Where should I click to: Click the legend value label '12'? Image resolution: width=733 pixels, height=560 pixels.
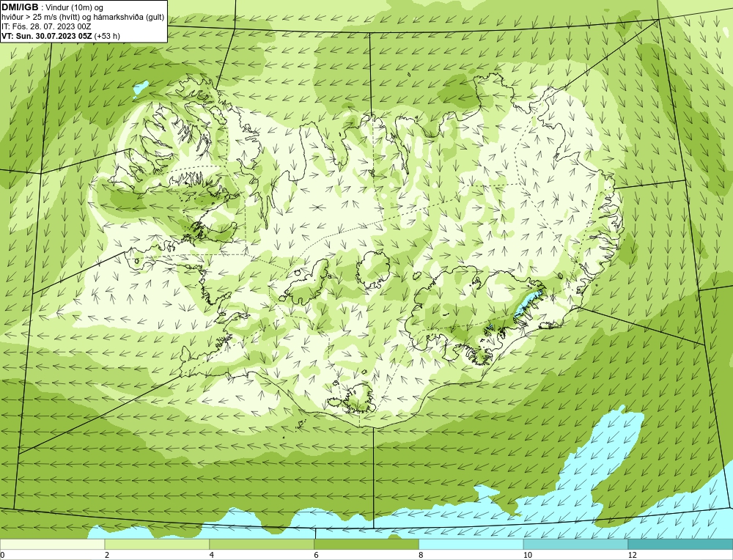point(632,555)
